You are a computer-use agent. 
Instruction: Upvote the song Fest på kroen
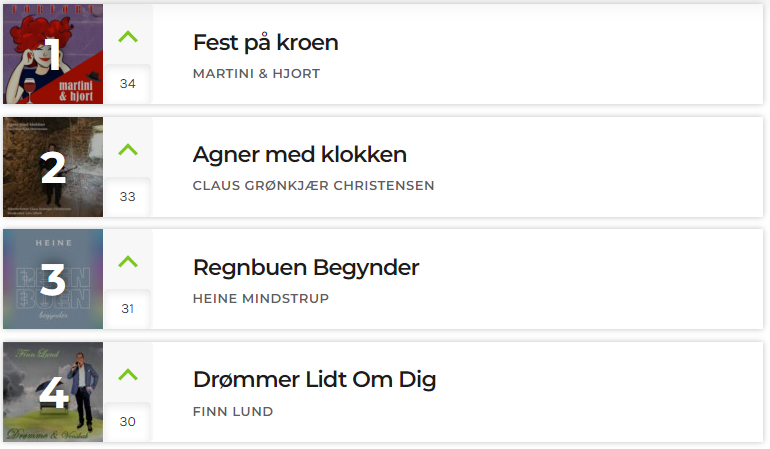[x=128, y=37]
